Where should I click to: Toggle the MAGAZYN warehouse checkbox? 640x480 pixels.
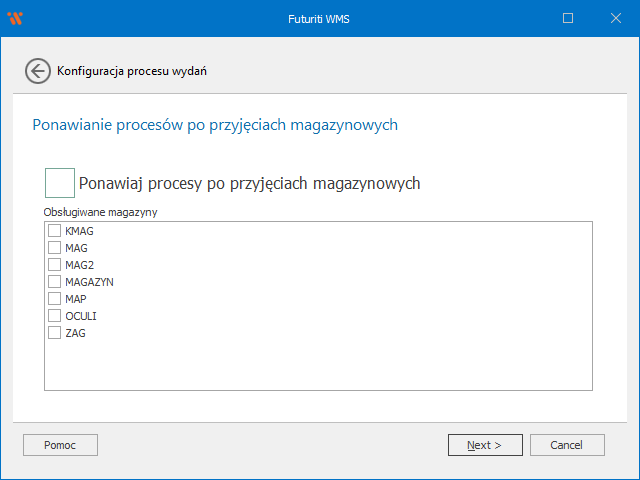tap(55, 282)
